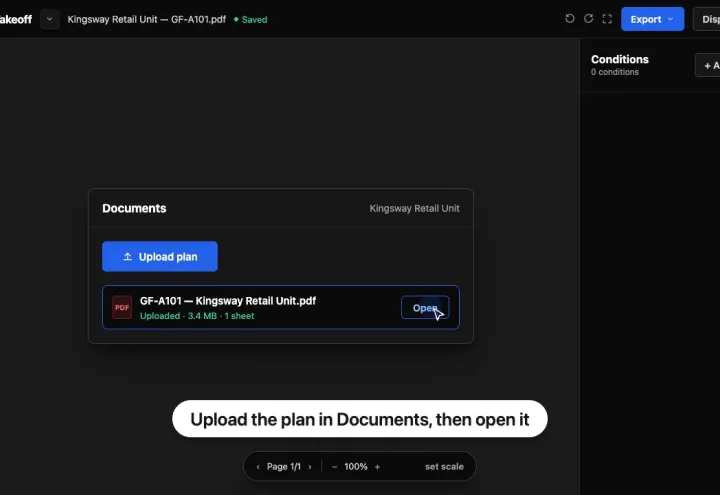The image size is (720, 495).
Task: Click the Uploaded · 3.4 MB · 1 sheet status
Action: pyautogui.click(x=197, y=316)
